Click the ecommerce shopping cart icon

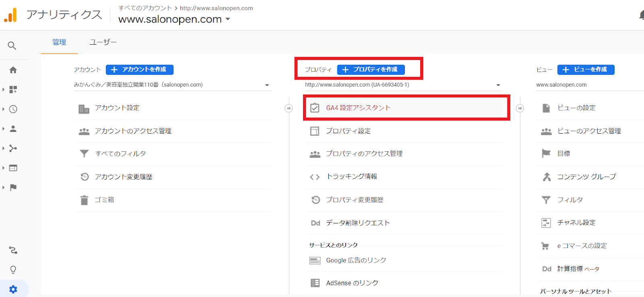click(x=545, y=246)
